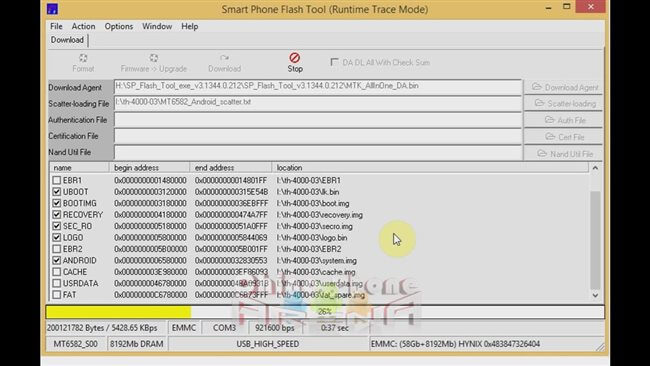Select the logo.bin location text
Image resolution: width=650 pixels, height=366 pixels.
[x=312, y=238]
